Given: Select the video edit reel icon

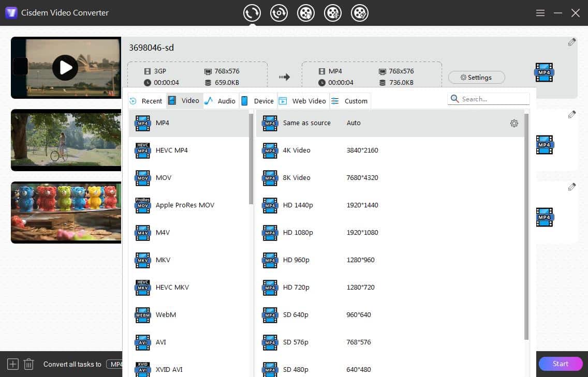Looking at the screenshot, I should tap(360, 13).
